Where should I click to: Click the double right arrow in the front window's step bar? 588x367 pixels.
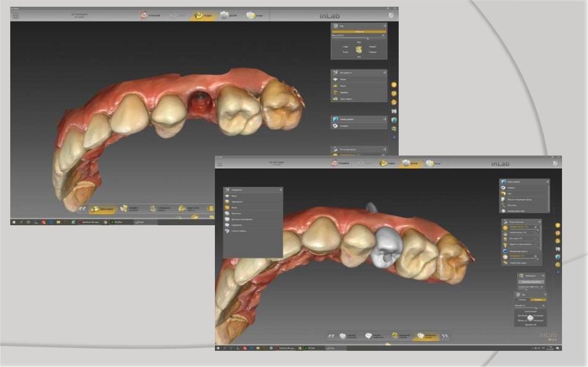(x=444, y=336)
